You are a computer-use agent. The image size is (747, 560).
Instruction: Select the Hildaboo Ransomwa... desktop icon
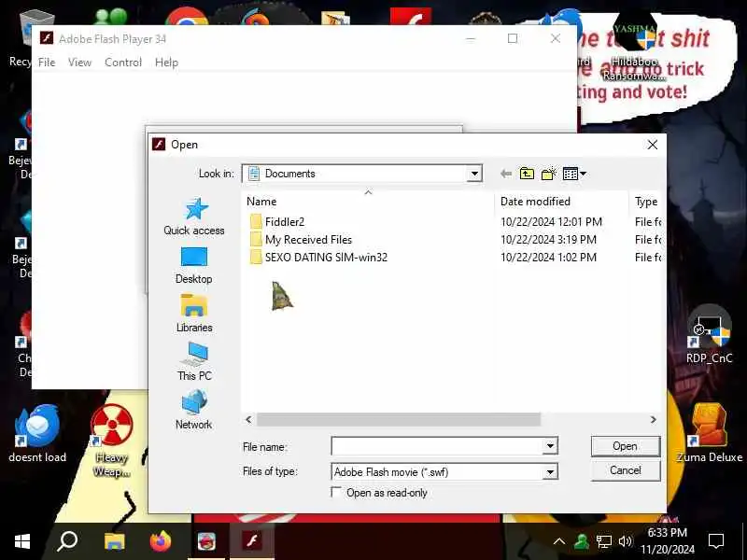[634, 48]
